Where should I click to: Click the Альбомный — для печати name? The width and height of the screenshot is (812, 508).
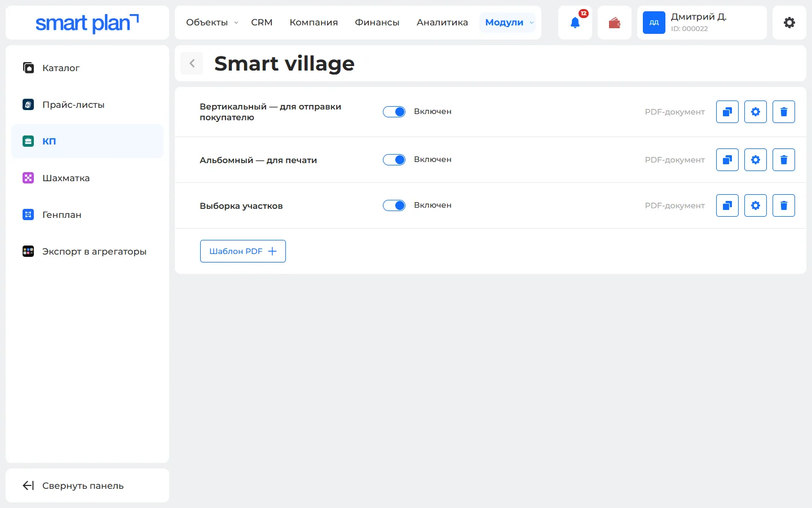258,160
